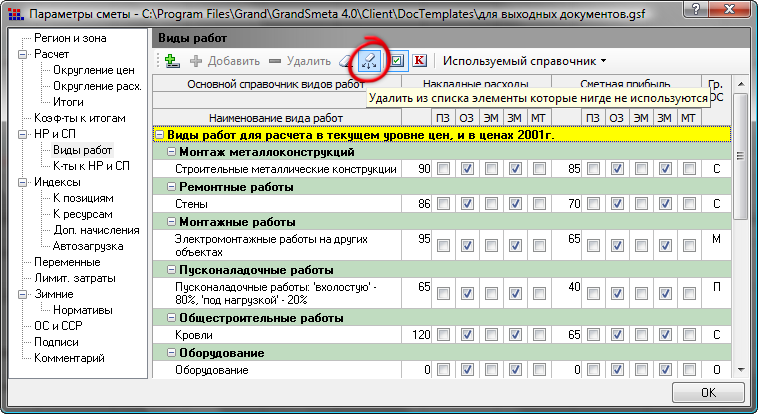
Task: Click the OK button
Action: pyautogui.click(x=708, y=392)
